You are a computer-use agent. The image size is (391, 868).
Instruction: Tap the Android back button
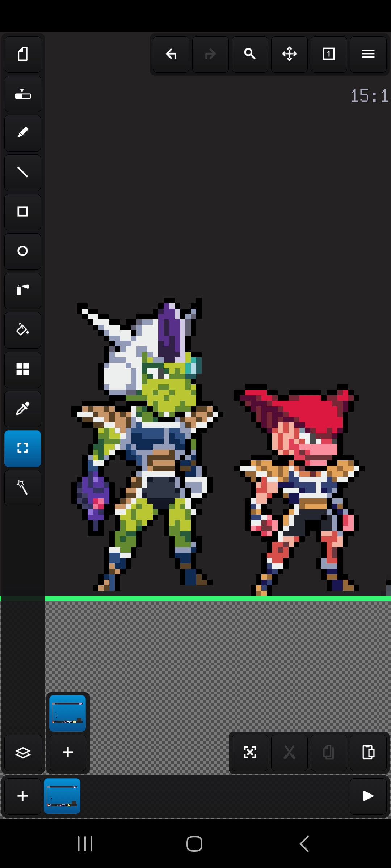coord(304,844)
